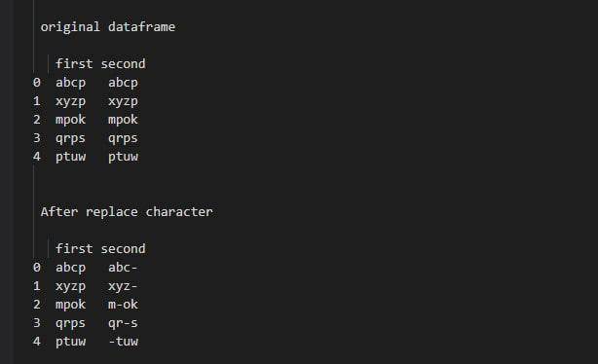The width and height of the screenshot is (598, 364).
Task: Click 'mpok' in replaced first column
Action: 70,305
